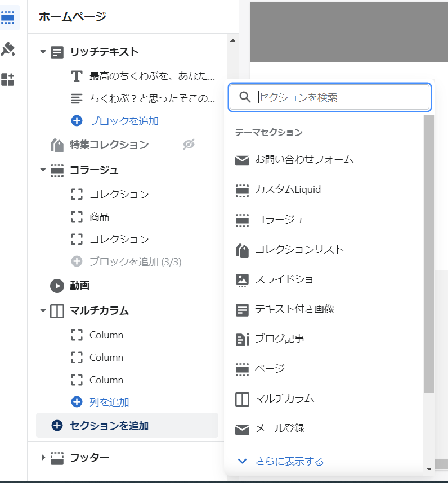Click the カスタムLiquid section icon
The width and height of the screenshot is (448, 483).
242,191
